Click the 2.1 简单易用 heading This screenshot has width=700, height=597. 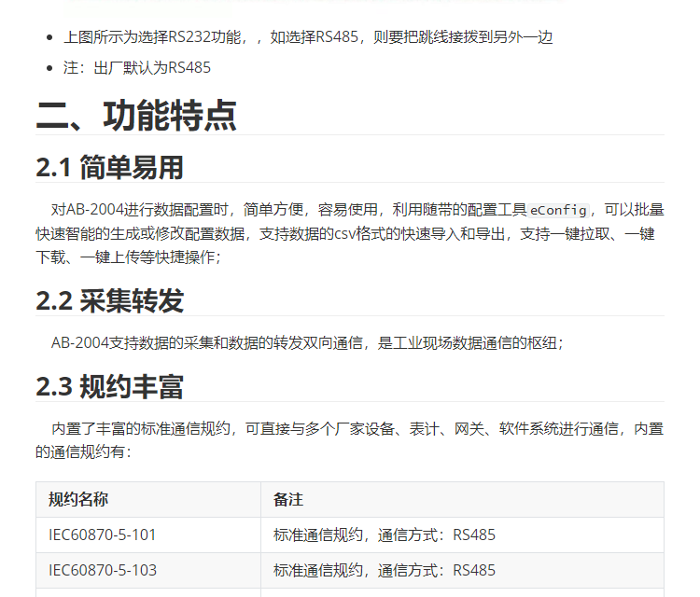tap(109, 168)
